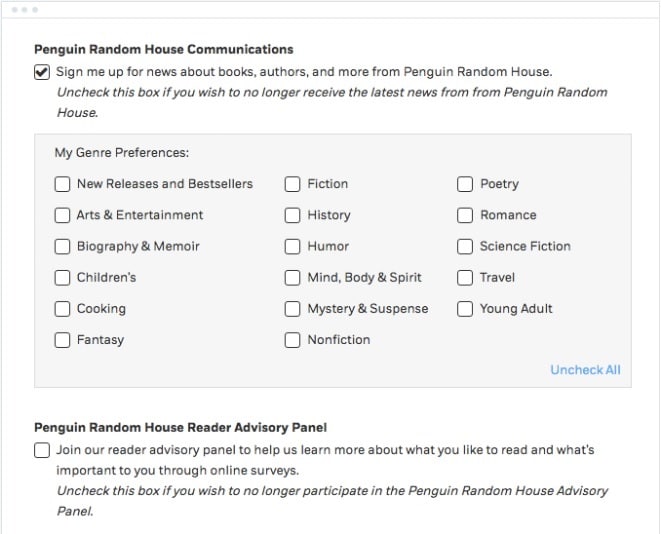
Task: Enable the Children's genre preference
Action: (62, 277)
